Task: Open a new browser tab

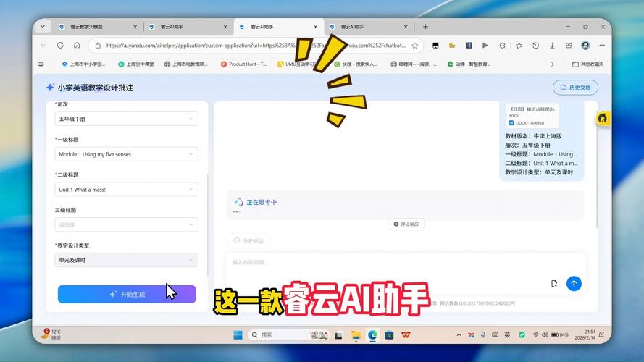Action: tap(426, 27)
